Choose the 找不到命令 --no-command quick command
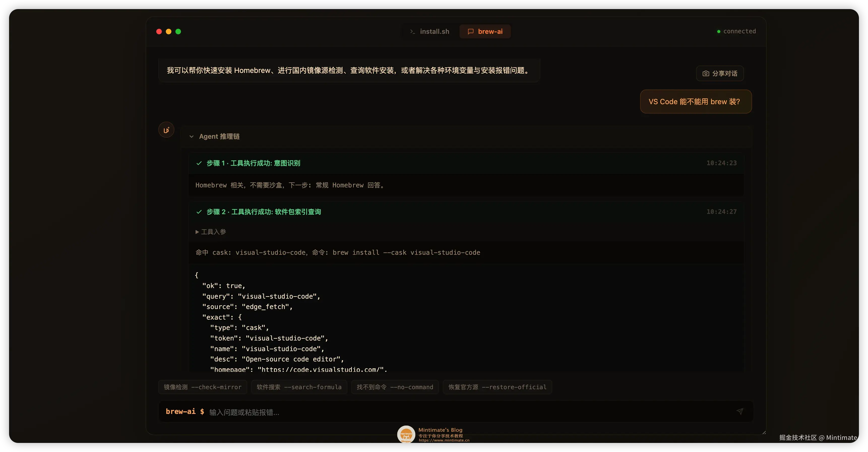868x452 pixels. [395, 387]
